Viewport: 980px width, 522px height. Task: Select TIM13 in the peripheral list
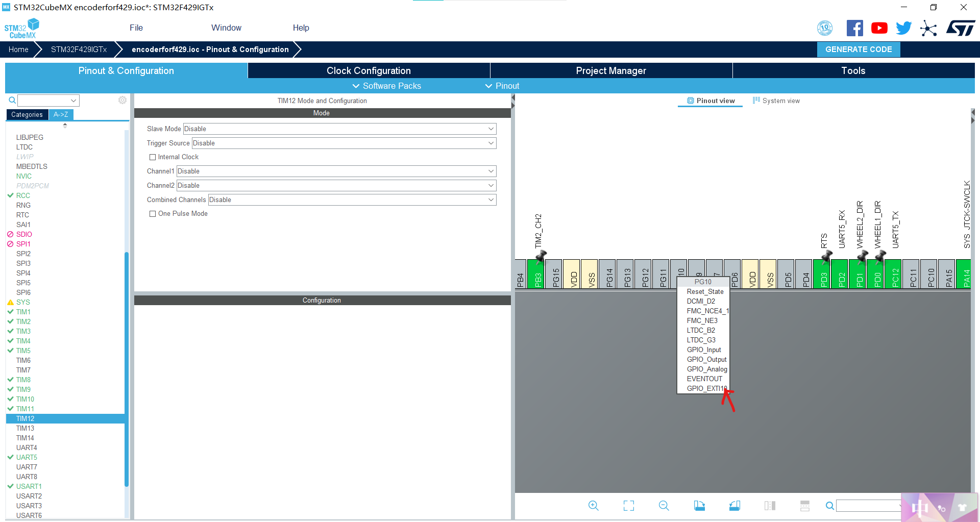coord(25,428)
